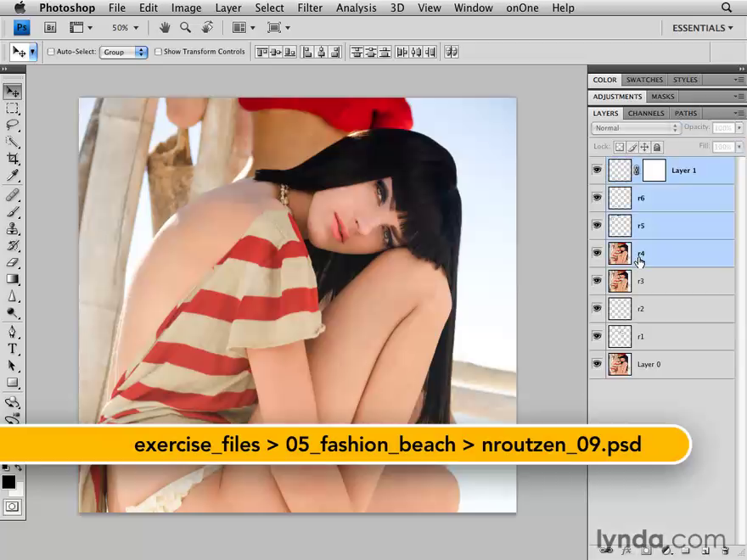Open the Auto-Select Group dropdown
Image resolution: width=747 pixels, height=560 pixels.
[124, 52]
